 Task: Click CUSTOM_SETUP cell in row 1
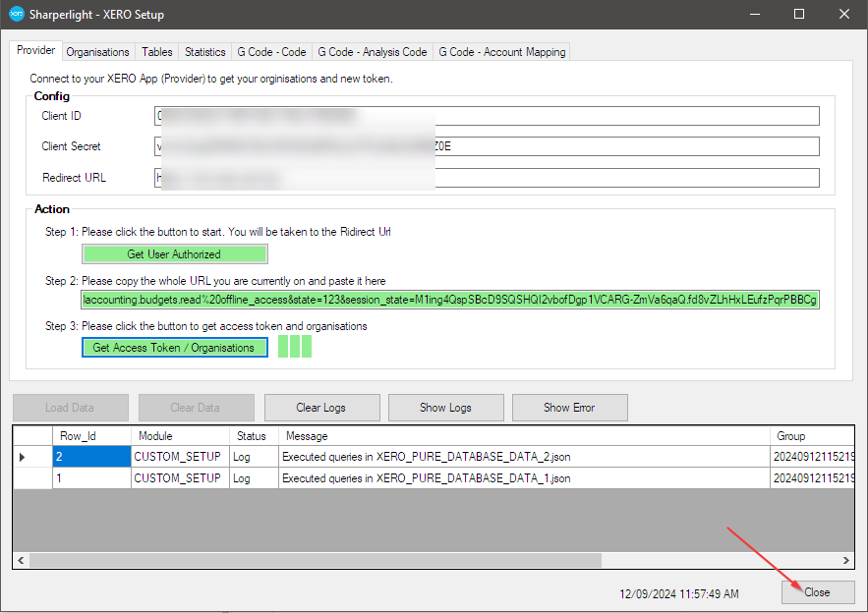pyautogui.click(x=180, y=478)
